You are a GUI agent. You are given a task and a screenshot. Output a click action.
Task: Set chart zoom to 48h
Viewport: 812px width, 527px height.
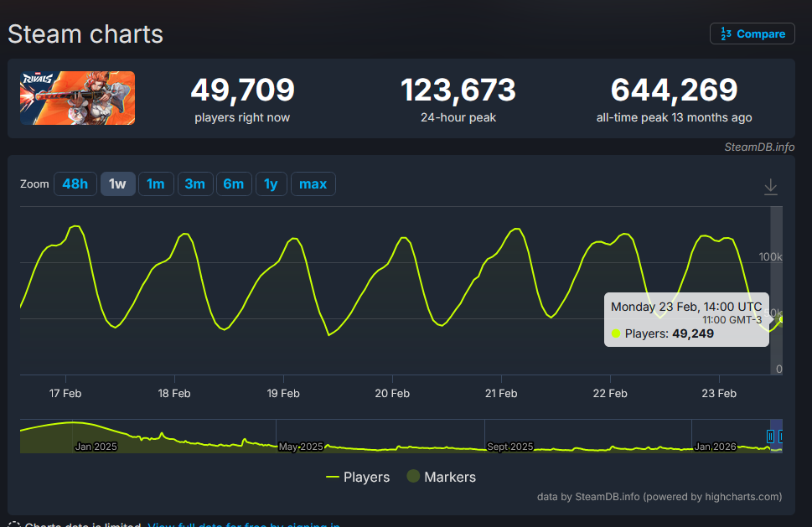(75, 183)
